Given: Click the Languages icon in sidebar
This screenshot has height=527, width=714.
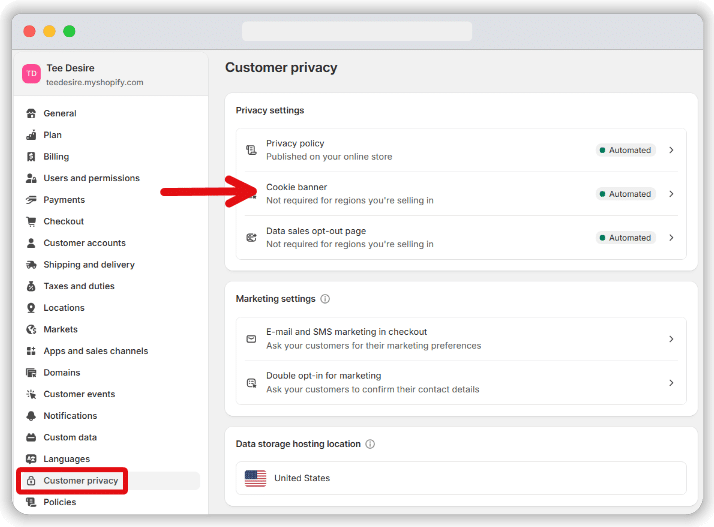Looking at the screenshot, I should click(31, 459).
